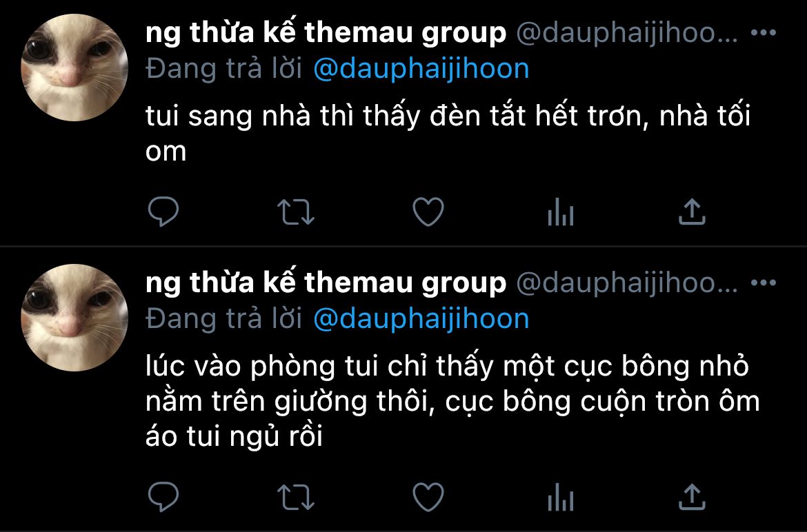View analytics of the first tweet
The height and width of the screenshot is (532, 807).
pos(561,212)
